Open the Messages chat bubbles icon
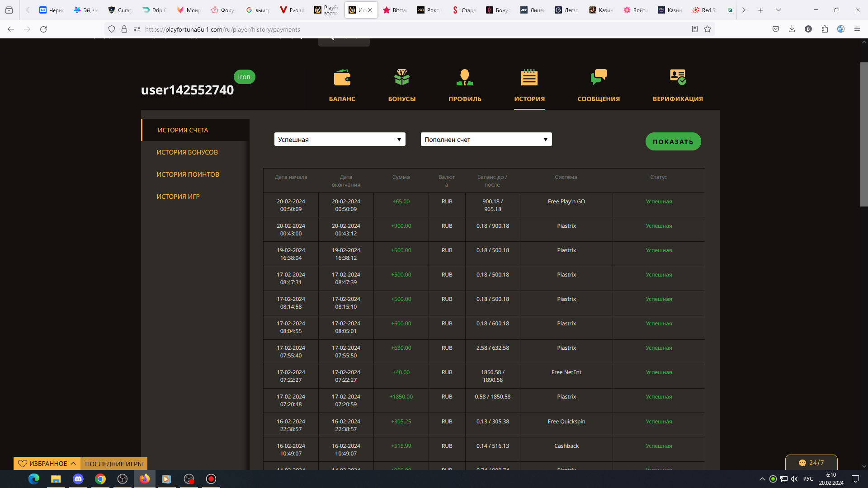868x488 pixels. pos(599,78)
